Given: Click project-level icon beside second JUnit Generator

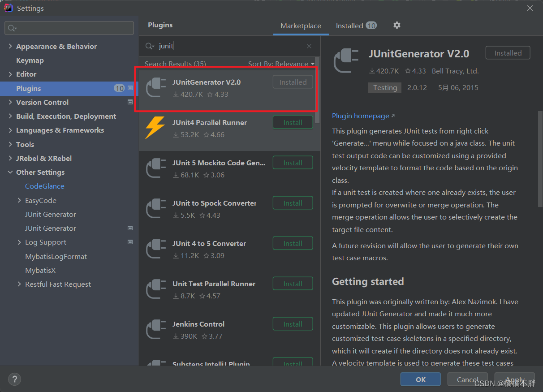Looking at the screenshot, I should click(x=130, y=228).
